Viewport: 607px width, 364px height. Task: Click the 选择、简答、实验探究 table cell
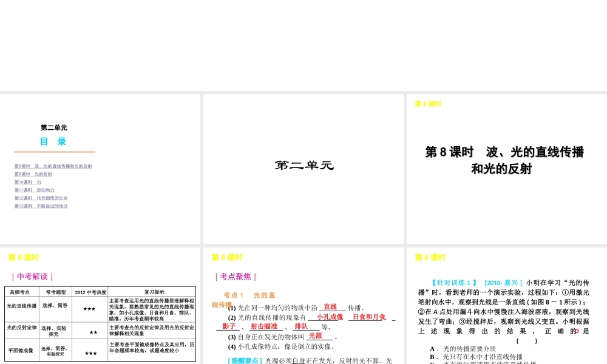pos(55,351)
